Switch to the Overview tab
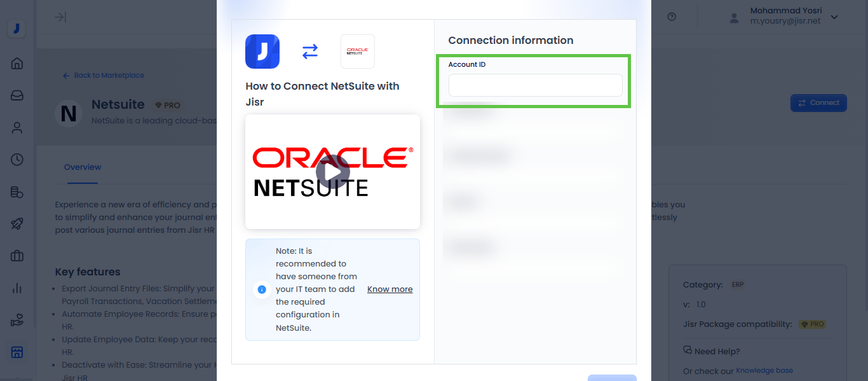Image resolution: width=868 pixels, height=381 pixels. [x=83, y=167]
